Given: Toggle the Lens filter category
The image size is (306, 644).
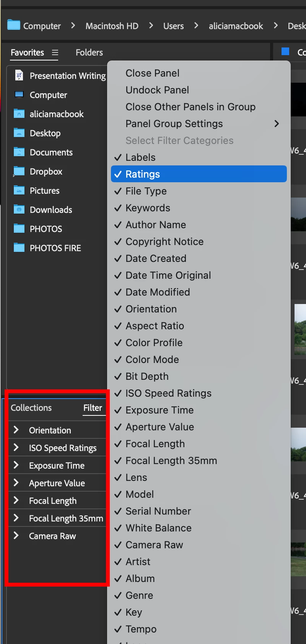Looking at the screenshot, I should (x=199, y=477).
